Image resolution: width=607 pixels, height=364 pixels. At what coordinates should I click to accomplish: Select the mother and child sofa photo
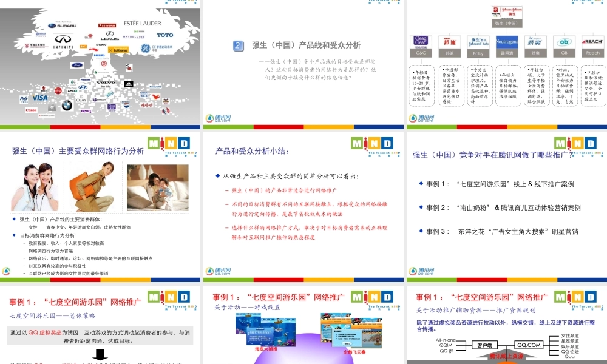[x=158, y=188]
